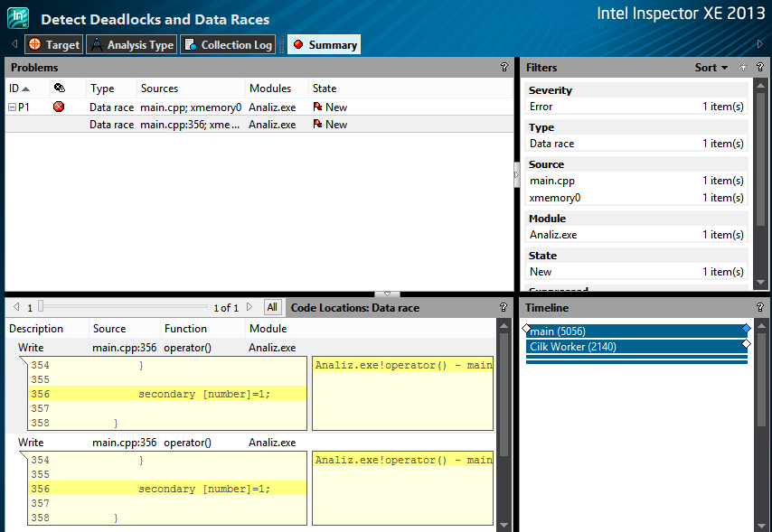
Task: Select the main.cpp:356 data race sub-row
Action: (x=259, y=125)
